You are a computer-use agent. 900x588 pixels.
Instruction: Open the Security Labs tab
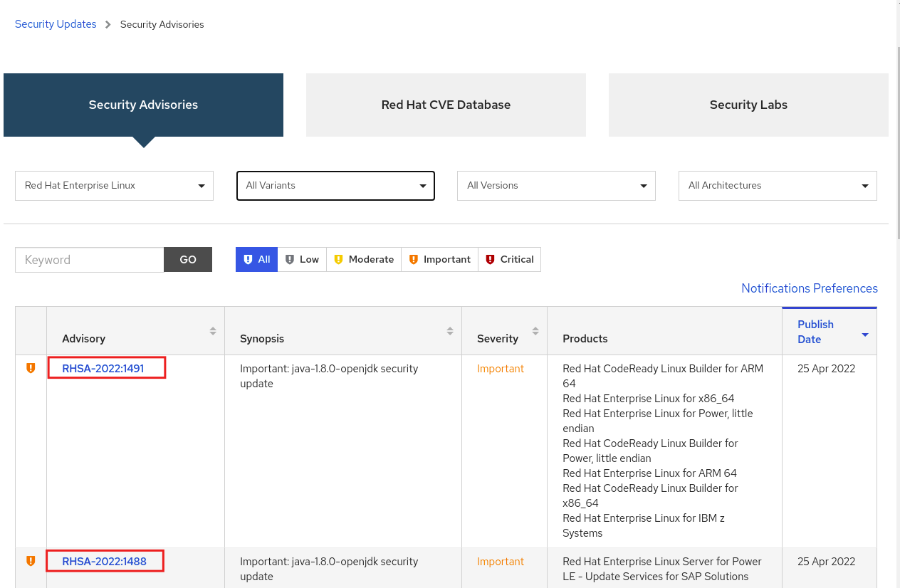click(x=748, y=105)
